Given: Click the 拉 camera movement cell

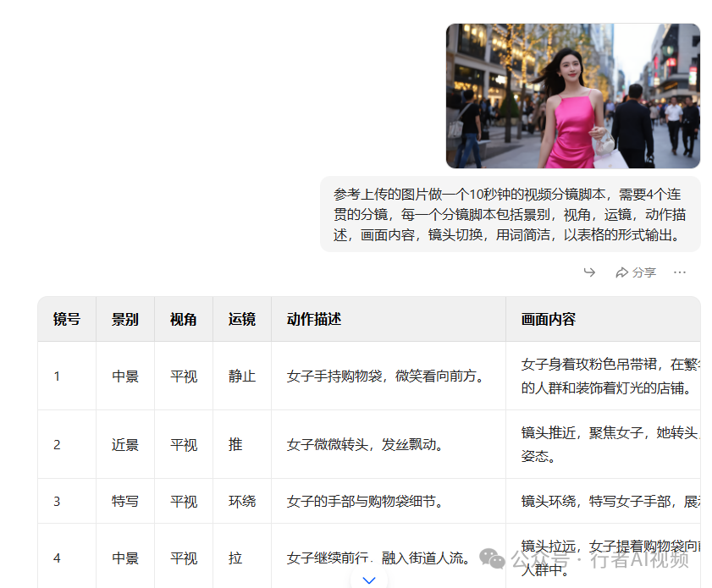Looking at the screenshot, I should pyautogui.click(x=242, y=558).
